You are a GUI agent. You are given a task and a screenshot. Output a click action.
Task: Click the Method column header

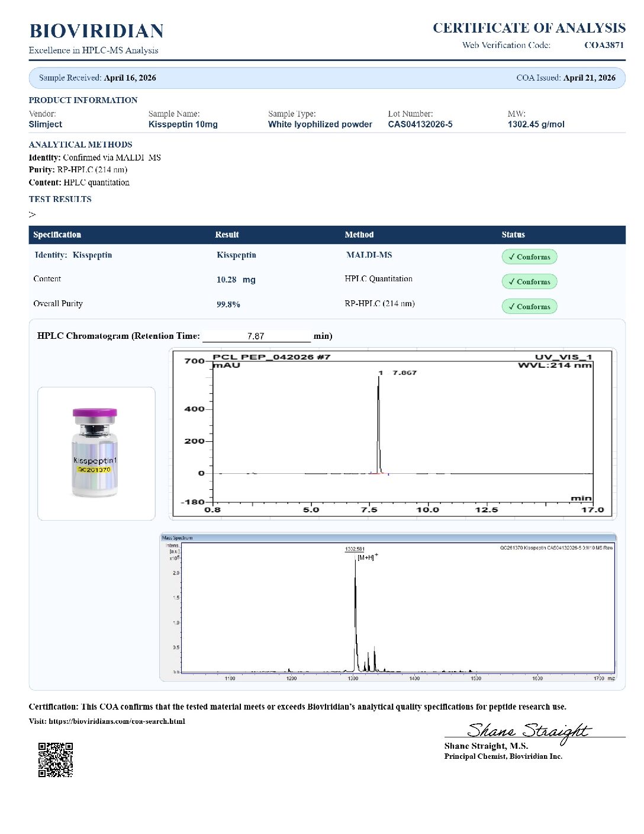pyautogui.click(x=359, y=235)
